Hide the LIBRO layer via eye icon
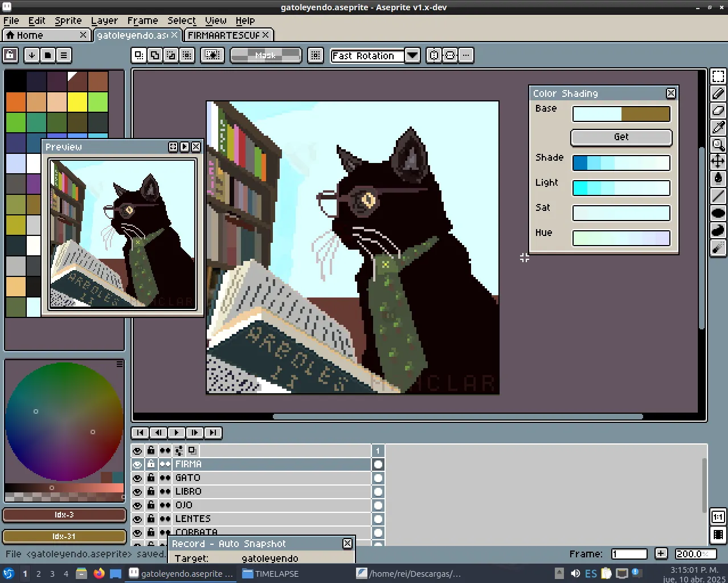 137,492
